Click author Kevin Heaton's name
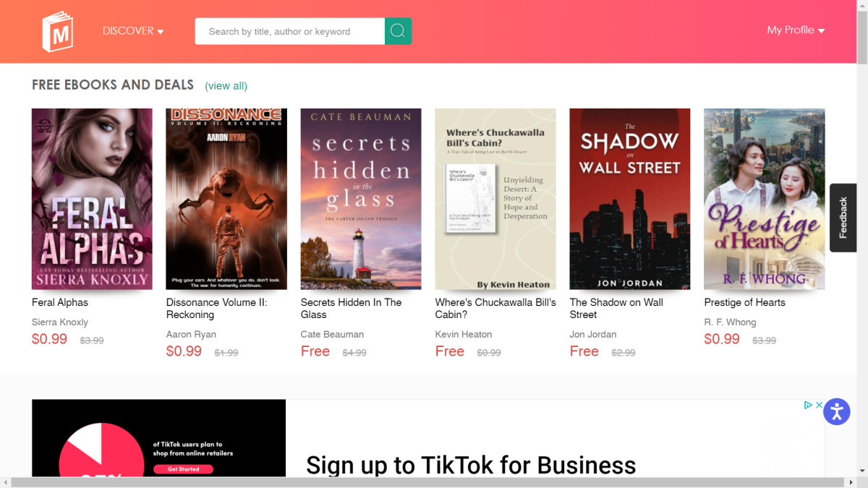The height and width of the screenshot is (488, 868). click(x=464, y=334)
